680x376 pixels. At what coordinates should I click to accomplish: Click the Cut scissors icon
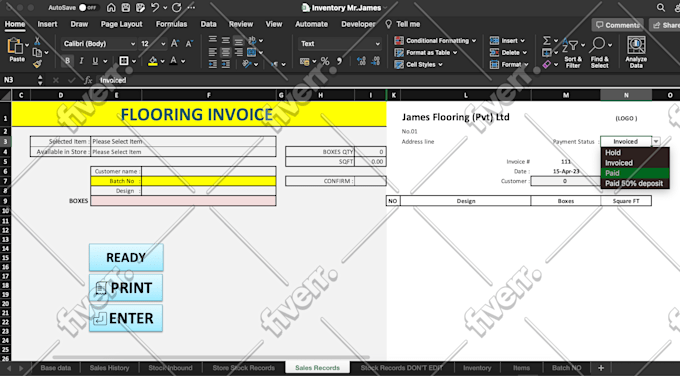(x=37, y=41)
